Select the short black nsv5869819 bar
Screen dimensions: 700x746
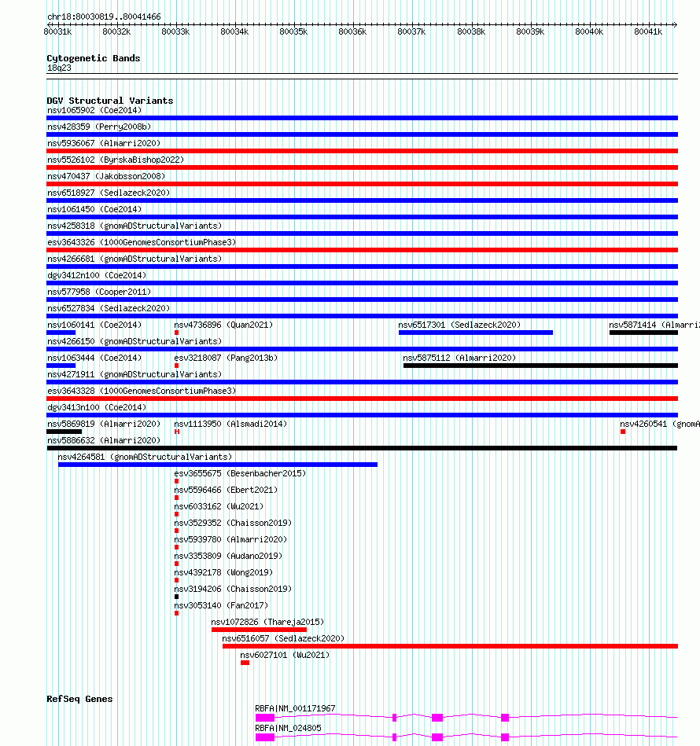click(x=64, y=432)
